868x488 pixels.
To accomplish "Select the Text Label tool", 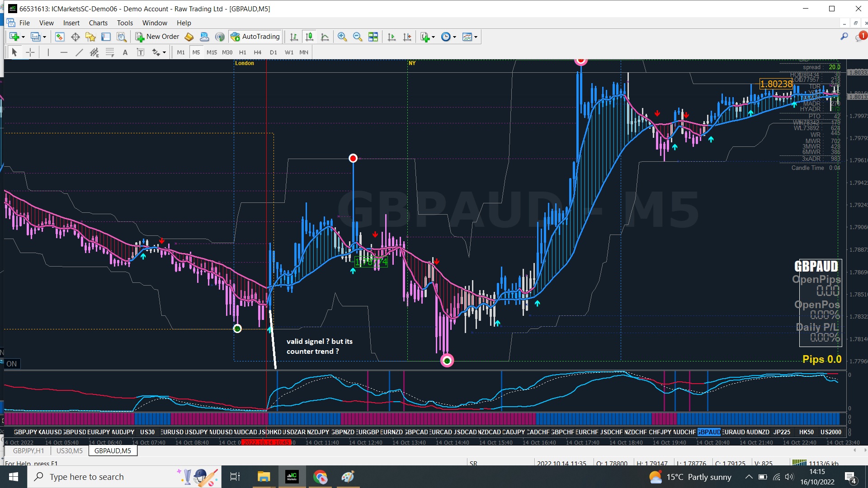I will pos(141,52).
